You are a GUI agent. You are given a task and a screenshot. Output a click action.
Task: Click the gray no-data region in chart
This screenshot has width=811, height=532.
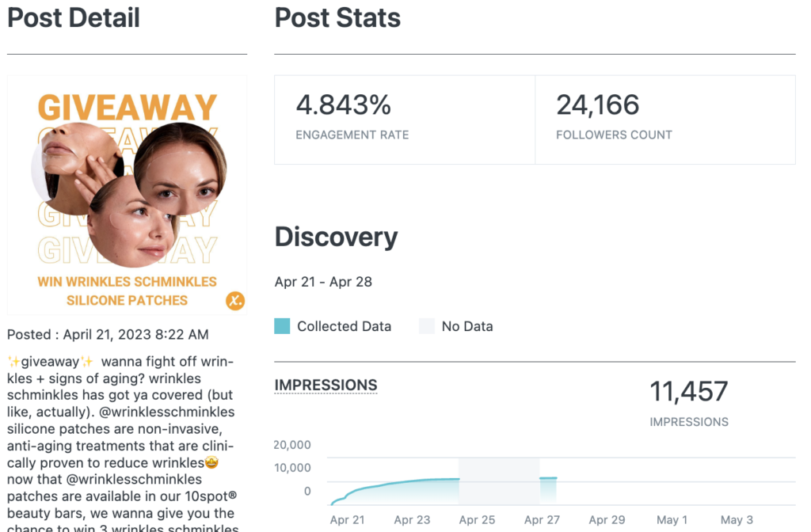pyautogui.click(x=499, y=481)
